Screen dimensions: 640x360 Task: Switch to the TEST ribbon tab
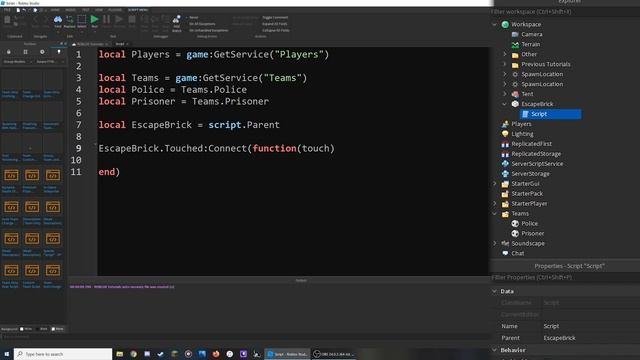tap(85, 10)
